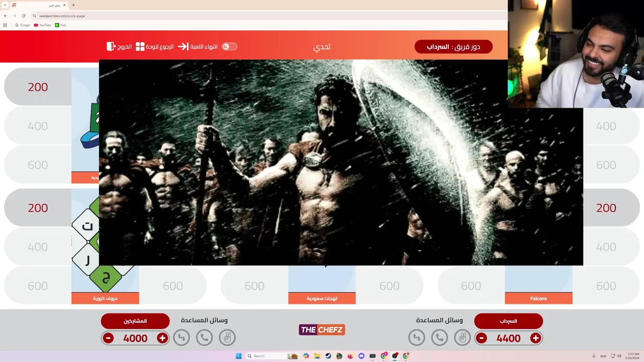
Task: Toggle the switch beside انتهاء اللعبة
Action: (x=229, y=46)
